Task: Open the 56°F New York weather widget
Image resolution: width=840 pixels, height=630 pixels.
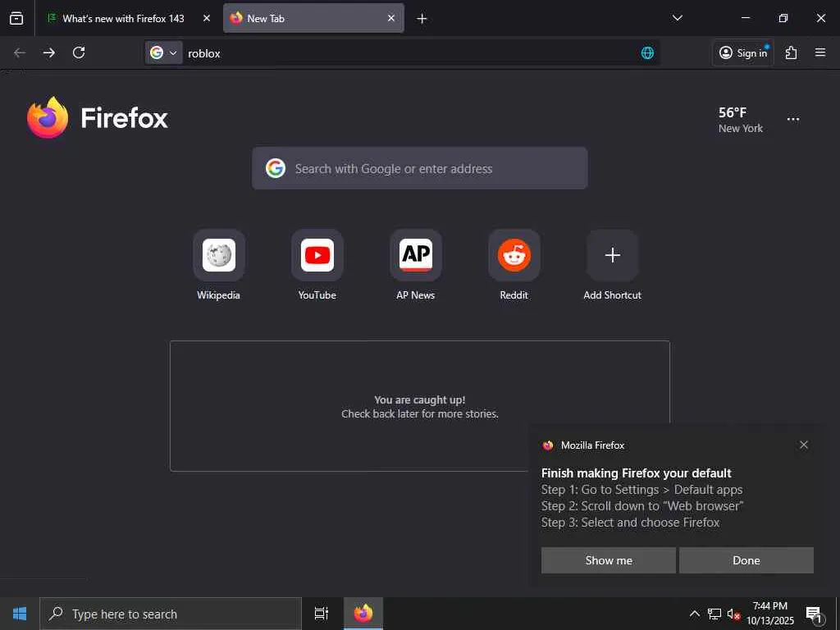Action: (741, 120)
